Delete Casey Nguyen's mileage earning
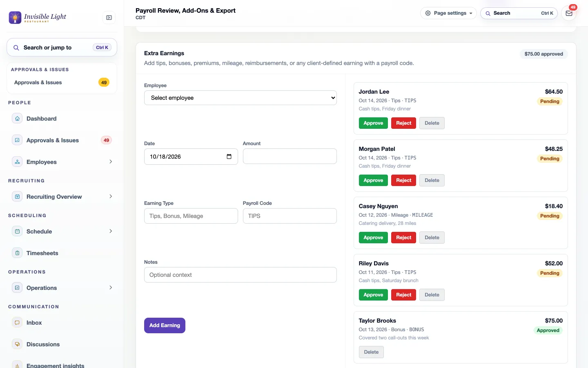Viewport: 588px width, 368px height. [432, 238]
